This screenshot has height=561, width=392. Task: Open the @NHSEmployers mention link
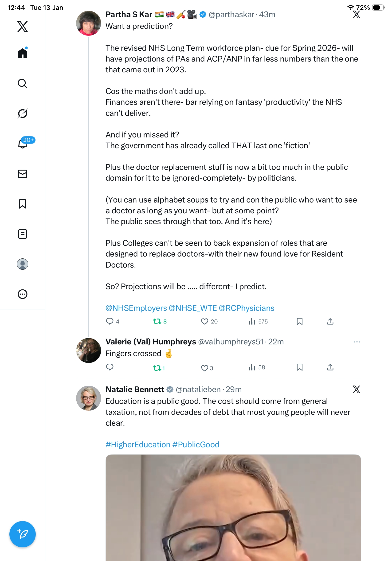(136, 308)
